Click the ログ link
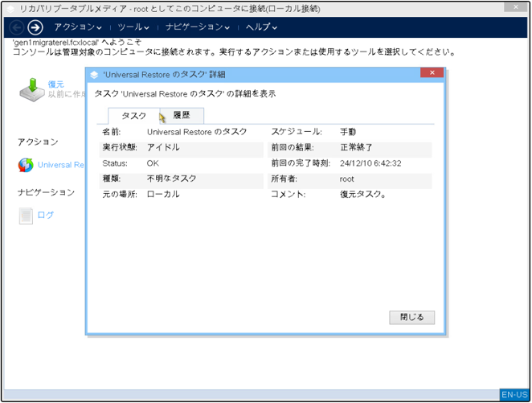 click(x=46, y=216)
